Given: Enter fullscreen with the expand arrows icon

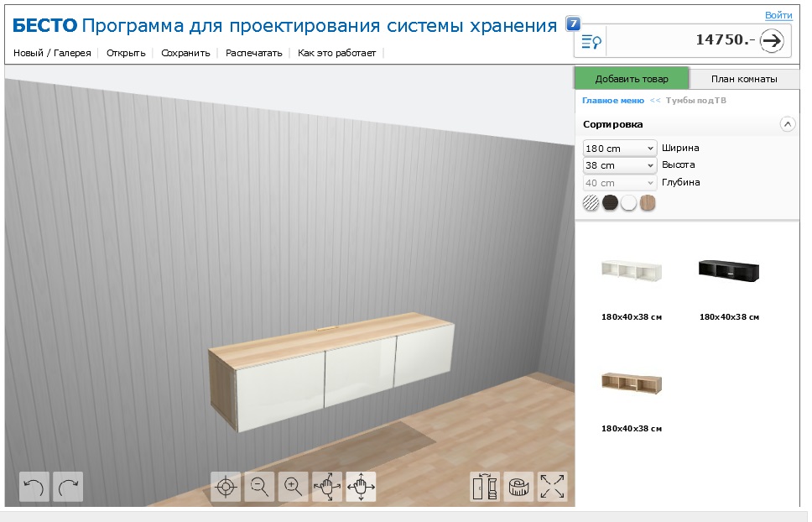Looking at the screenshot, I should (552, 487).
